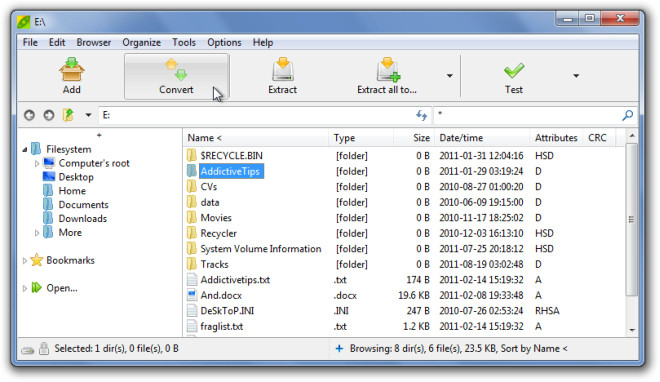This screenshot has height=382, width=660.
Task: Sort by the Type column header
Action: [x=361, y=138]
